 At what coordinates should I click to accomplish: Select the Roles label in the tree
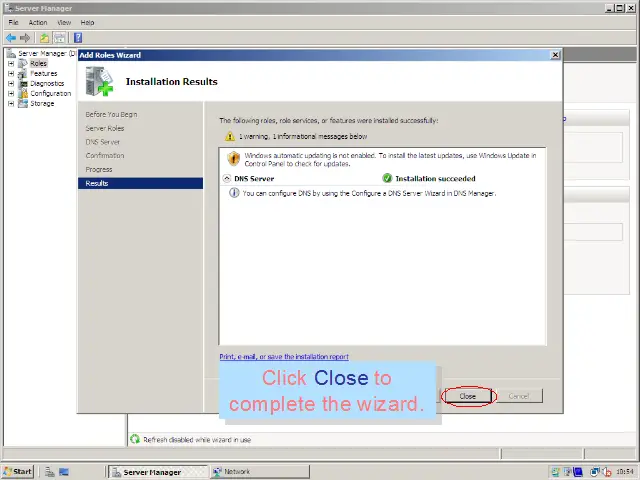(x=38, y=64)
